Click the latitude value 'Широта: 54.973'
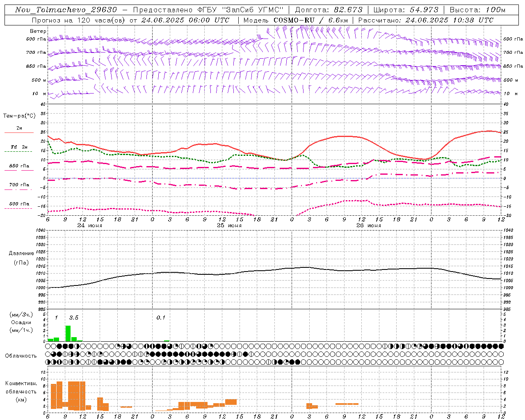Viewport: 525px width, 420px height. pyautogui.click(x=406, y=10)
